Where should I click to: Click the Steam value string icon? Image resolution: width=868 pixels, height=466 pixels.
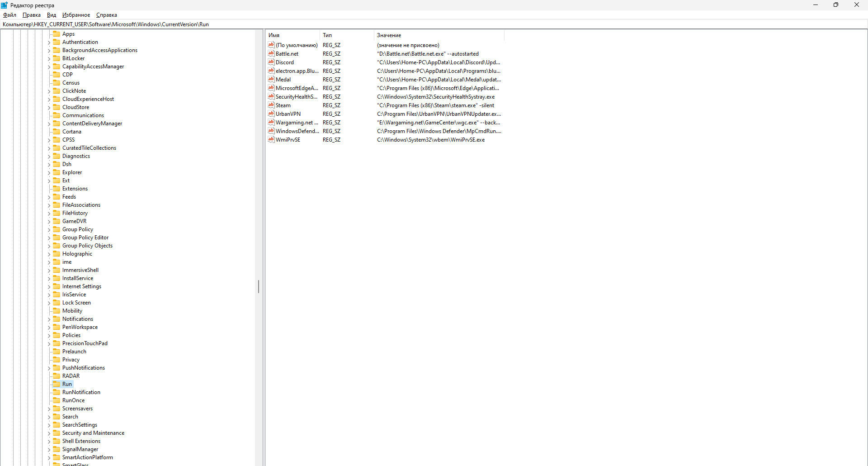point(271,105)
